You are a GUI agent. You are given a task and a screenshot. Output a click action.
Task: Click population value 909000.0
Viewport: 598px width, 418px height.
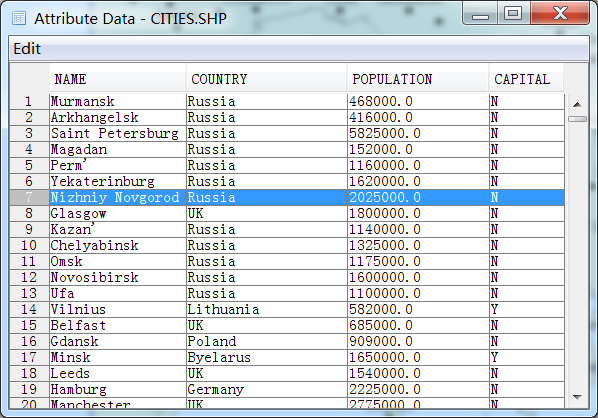click(418, 342)
